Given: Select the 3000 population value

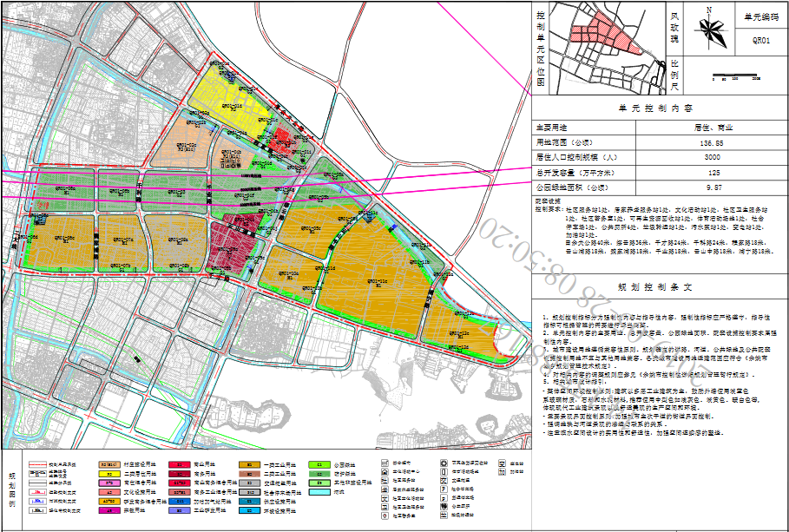Looking at the screenshot, I should [x=713, y=157].
